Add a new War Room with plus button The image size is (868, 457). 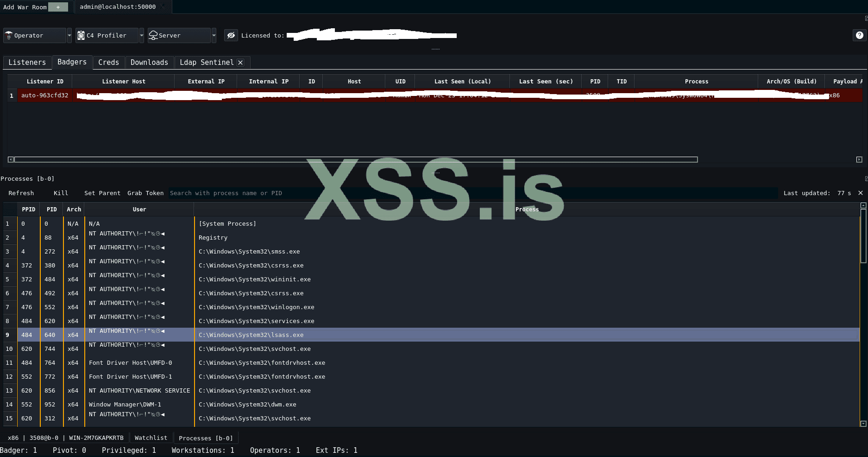click(58, 7)
